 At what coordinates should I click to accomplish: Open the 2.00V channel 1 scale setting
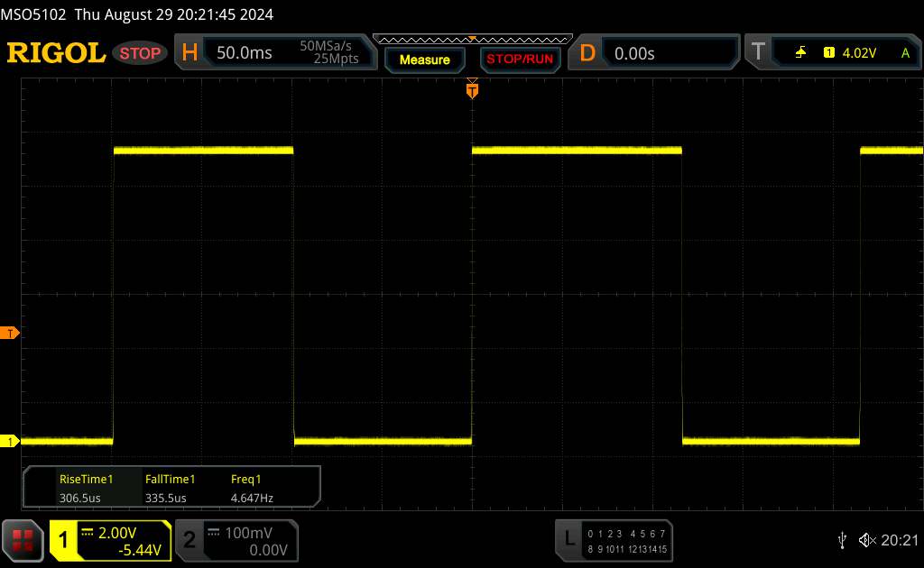point(117,533)
